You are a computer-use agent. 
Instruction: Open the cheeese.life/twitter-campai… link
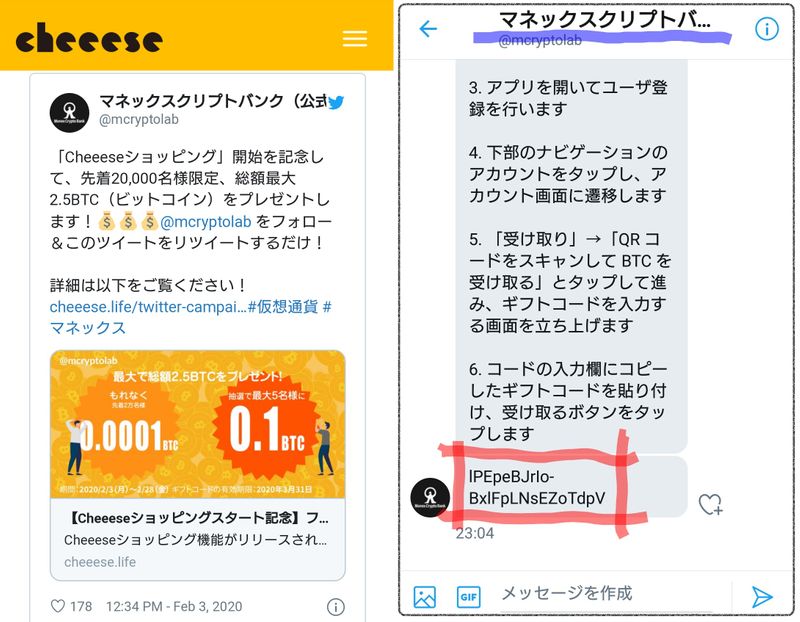pyautogui.click(x=148, y=307)
